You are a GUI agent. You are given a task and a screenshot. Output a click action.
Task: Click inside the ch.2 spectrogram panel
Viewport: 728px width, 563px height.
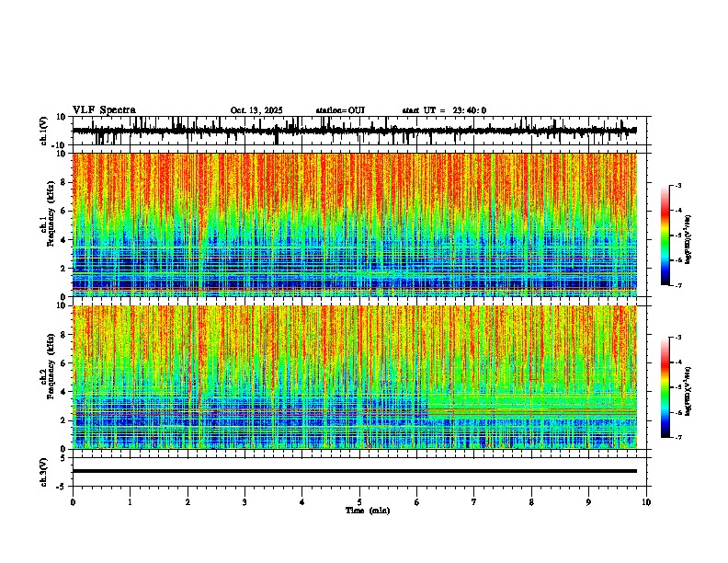tap(355, 377)
